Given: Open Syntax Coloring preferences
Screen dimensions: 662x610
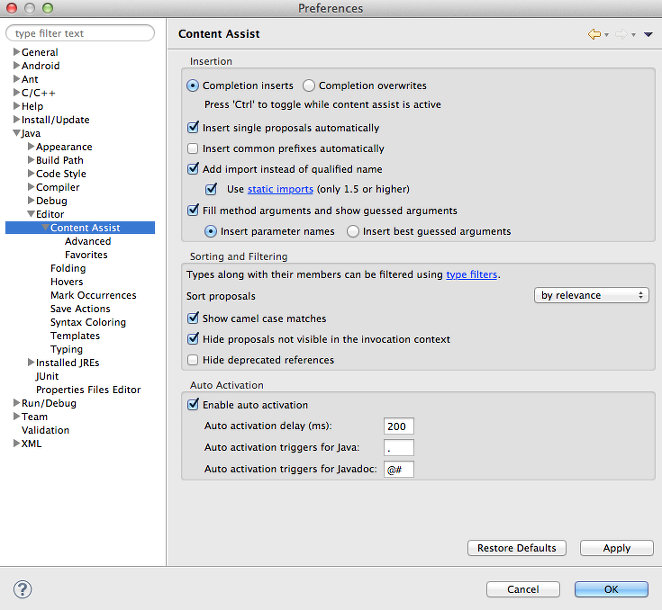Looking at the screenshot, I should pos(88,323).
